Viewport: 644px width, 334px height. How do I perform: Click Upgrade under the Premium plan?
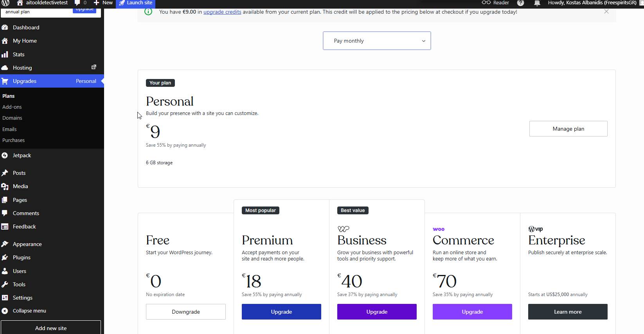click(281, 312)
